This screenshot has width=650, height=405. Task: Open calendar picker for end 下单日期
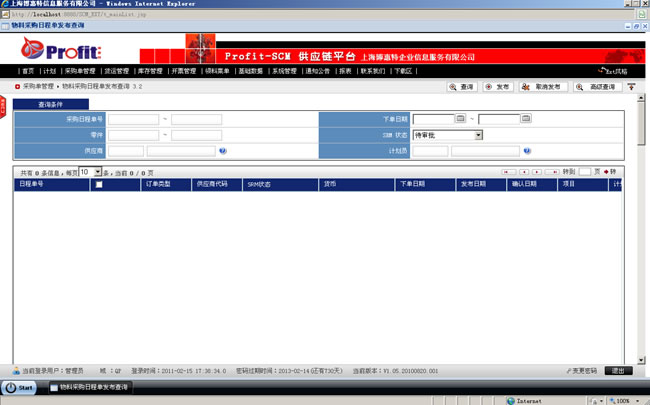tap(526, 119)
